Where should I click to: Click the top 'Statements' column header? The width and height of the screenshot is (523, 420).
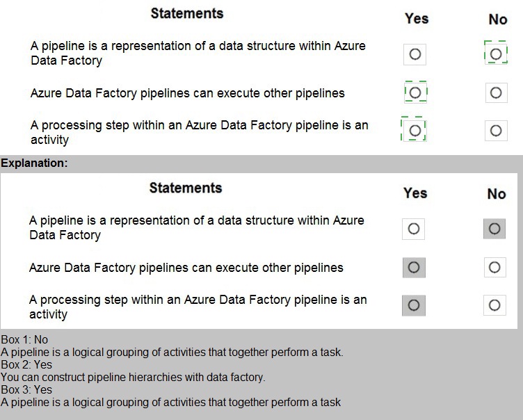(187, 13)
